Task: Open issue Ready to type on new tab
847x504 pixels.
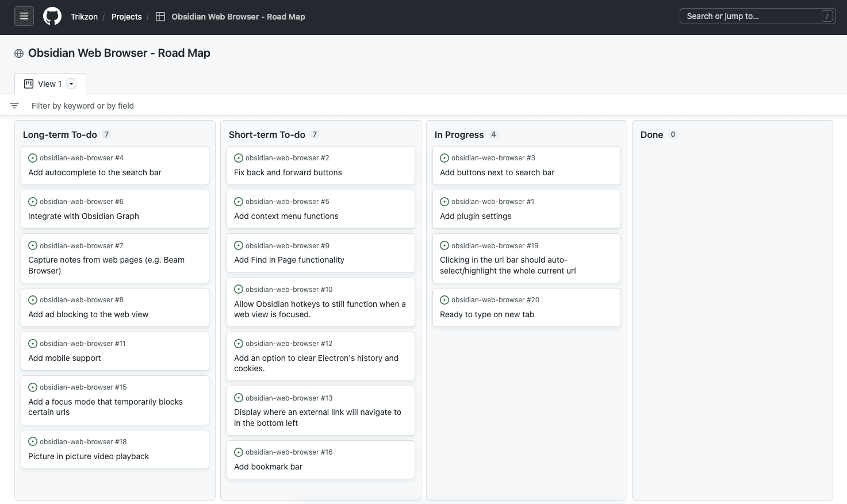Action: coord(487,314)
